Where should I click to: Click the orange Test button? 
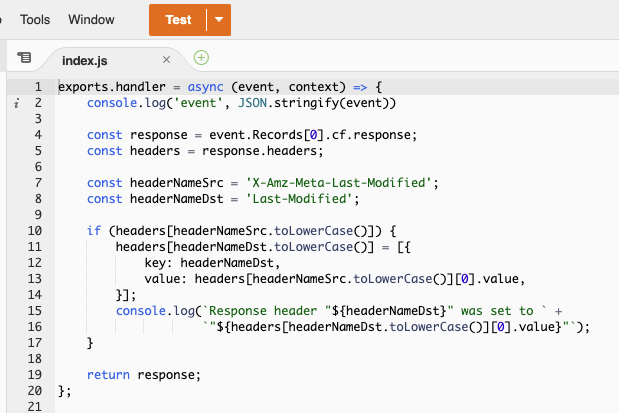(x=178, y=20)
